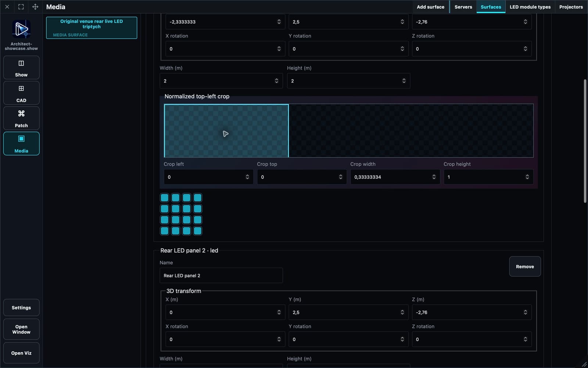Click first LED module tile in grid
The image size is (588, 368).
coord(165,198)
